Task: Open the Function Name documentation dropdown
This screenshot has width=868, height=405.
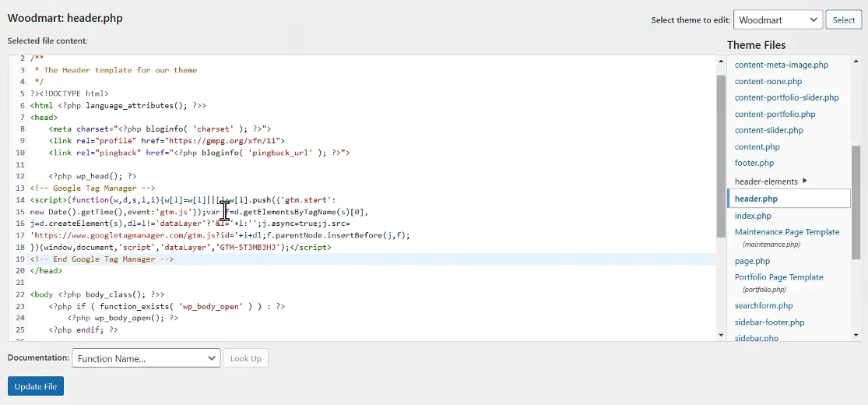Action: pos(146,358)
